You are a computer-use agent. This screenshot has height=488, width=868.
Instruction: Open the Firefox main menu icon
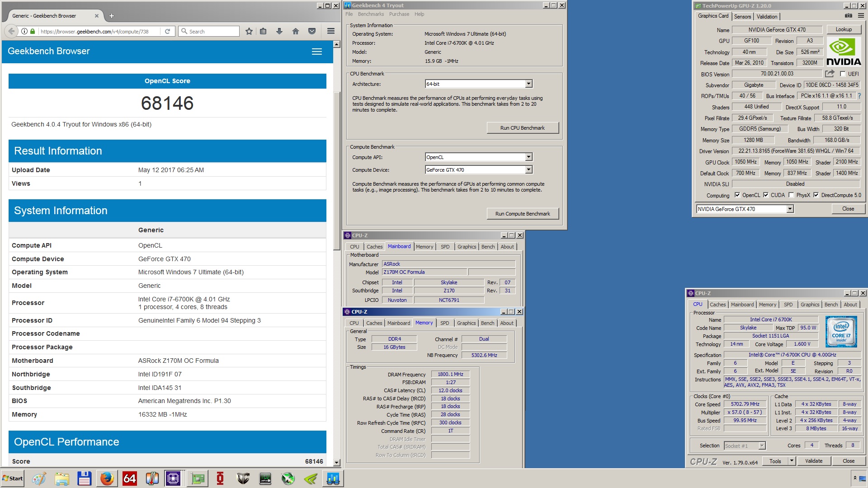tap(331, 31)
